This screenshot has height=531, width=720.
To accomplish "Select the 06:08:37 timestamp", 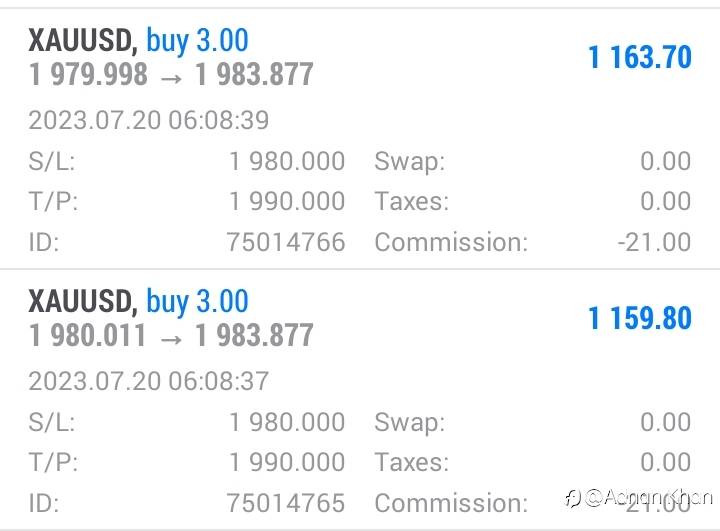I will [148, 381].
